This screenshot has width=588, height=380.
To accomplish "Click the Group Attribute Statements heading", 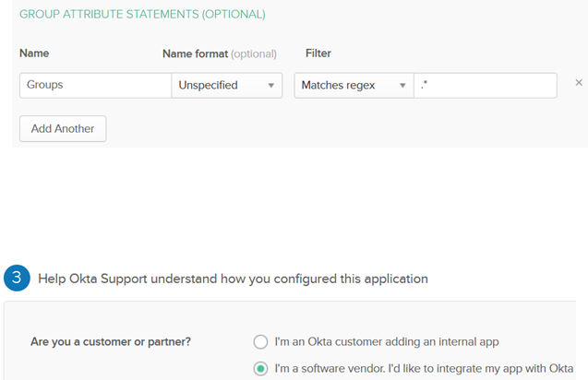I will click(x=142, y=15).
